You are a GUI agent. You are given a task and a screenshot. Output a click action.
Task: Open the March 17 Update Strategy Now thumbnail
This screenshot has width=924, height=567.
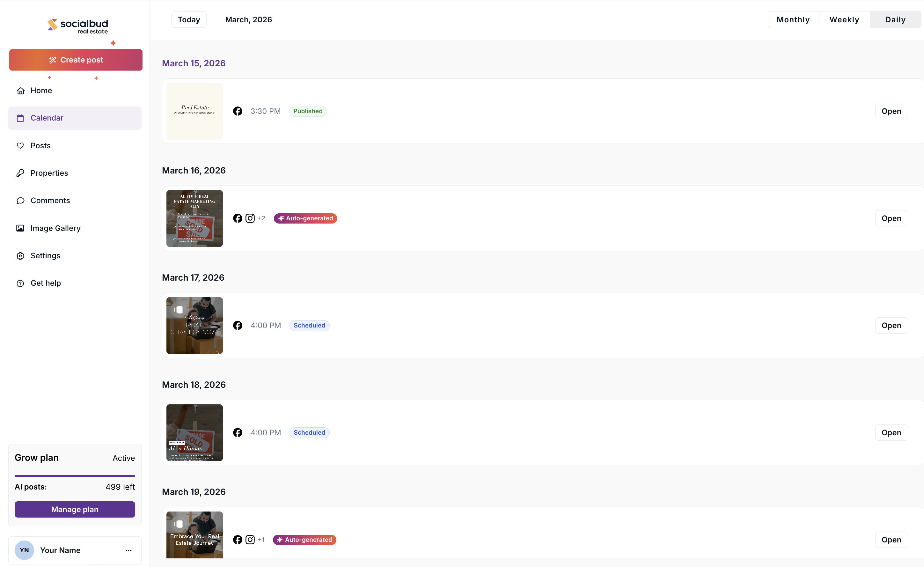point(194,326)
